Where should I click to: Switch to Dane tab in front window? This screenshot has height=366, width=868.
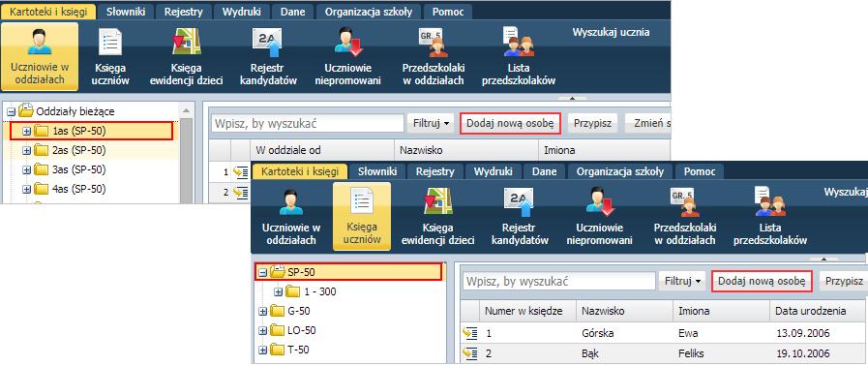click(544, 171)
